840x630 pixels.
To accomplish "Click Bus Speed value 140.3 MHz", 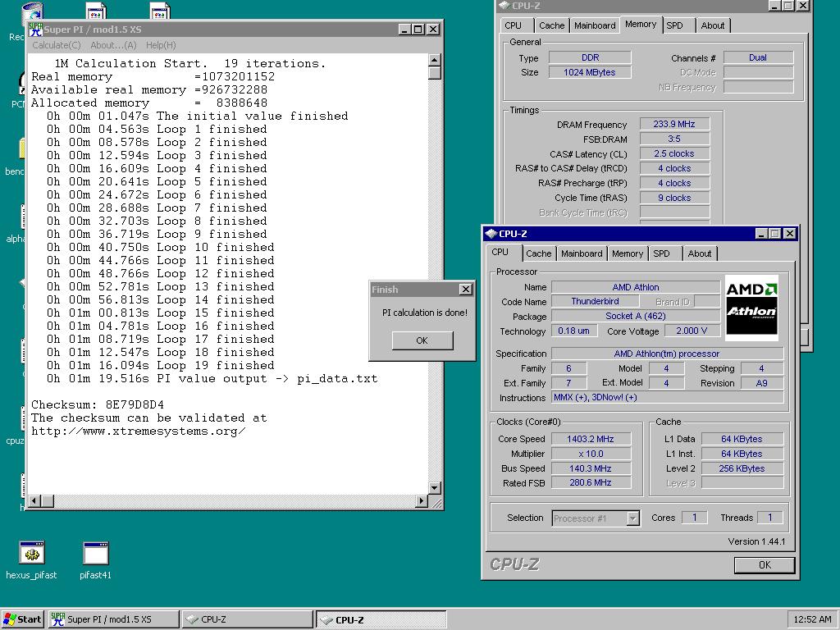I will pos(591,468).
